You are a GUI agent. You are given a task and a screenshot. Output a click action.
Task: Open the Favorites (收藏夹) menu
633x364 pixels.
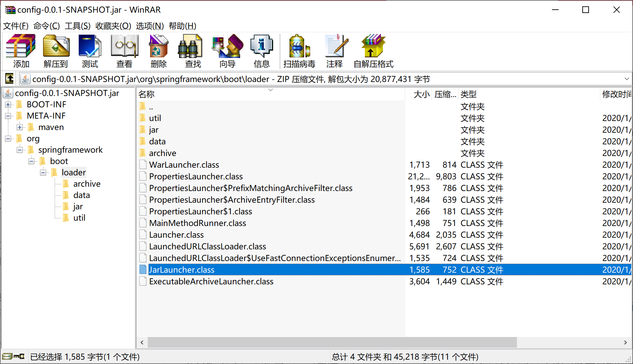click(x=113, y=26)
